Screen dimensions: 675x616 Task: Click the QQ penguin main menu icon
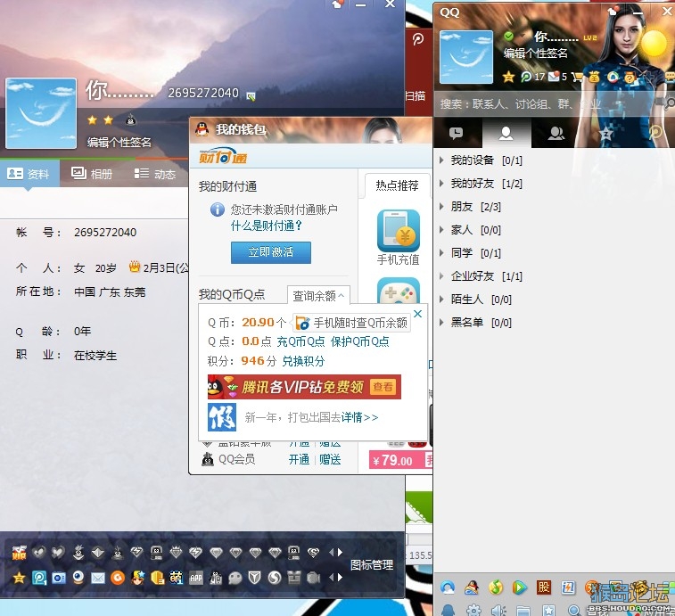449,611
